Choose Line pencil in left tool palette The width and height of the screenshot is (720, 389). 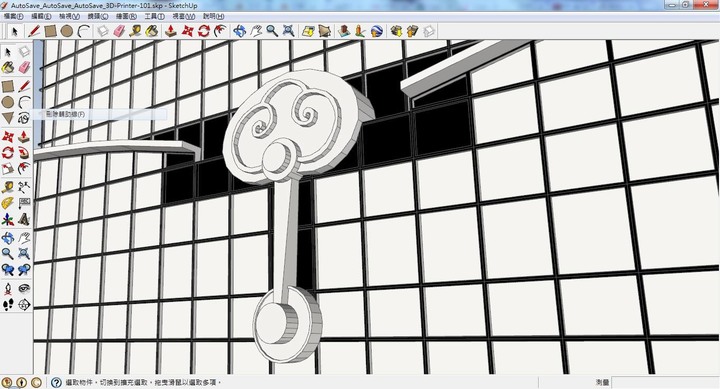coord(24,86)
